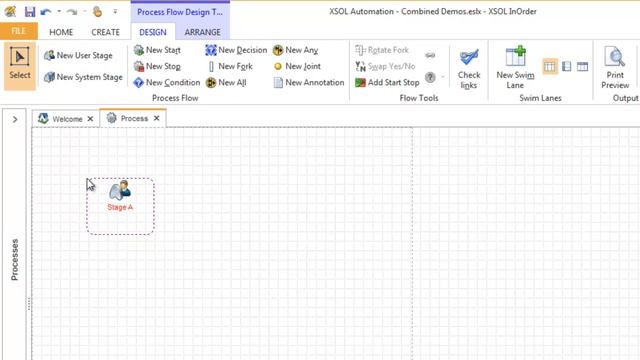
Task: Click the help question mark icon
Action: tap(430, 77)
